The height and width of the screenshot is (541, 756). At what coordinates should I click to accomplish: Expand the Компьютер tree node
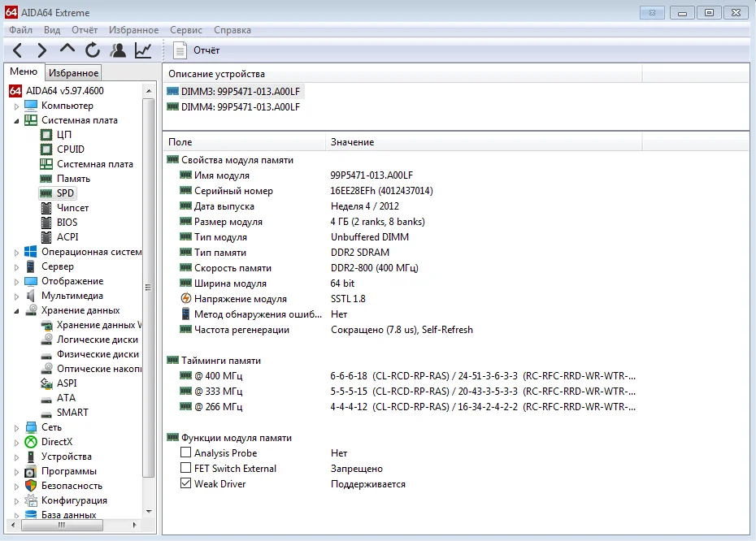[x=16, y=106]
